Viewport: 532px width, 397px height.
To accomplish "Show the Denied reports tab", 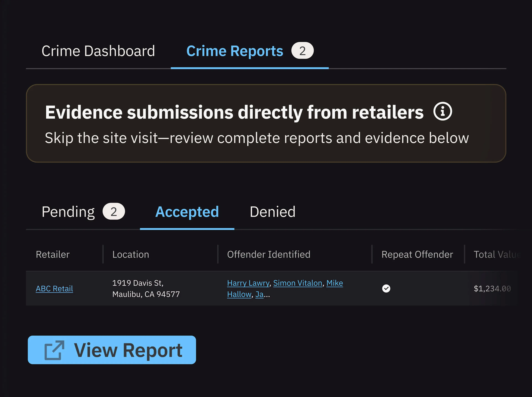I will (x=273, y=212).
